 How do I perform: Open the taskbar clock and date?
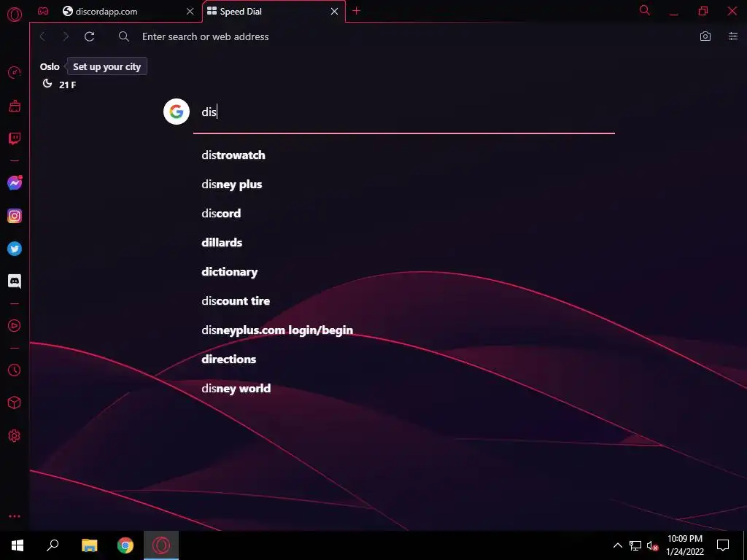[684, 545]
